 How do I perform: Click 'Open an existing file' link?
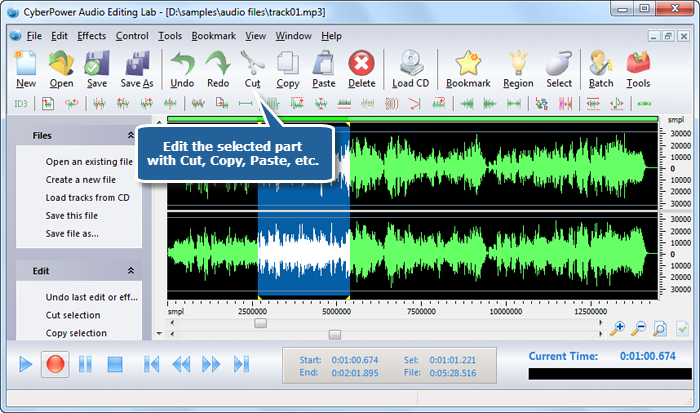(x=89, y=162)
